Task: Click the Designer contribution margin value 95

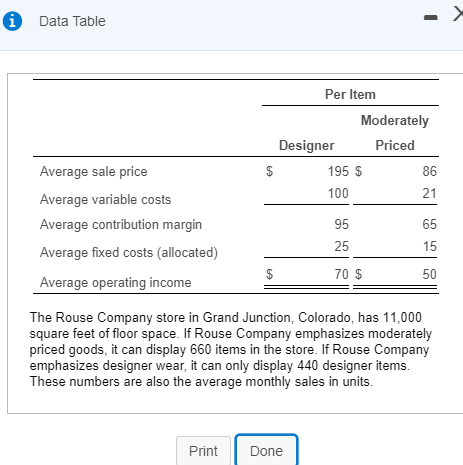Action: click(x=342, y=224)
